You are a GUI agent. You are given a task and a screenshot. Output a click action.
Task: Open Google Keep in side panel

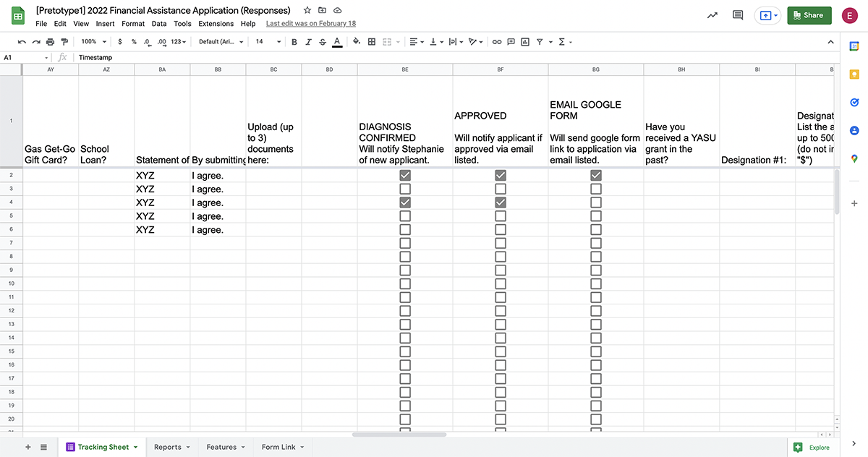[x=854, y=74]
